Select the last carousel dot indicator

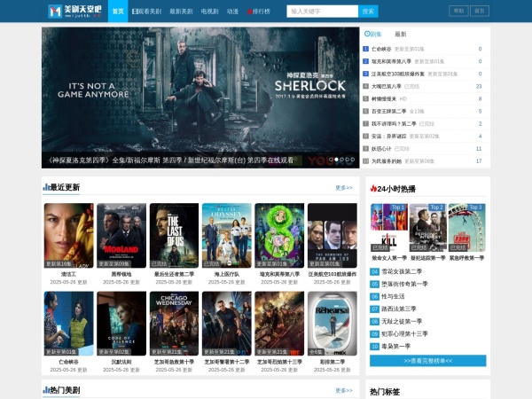[353, 159]
